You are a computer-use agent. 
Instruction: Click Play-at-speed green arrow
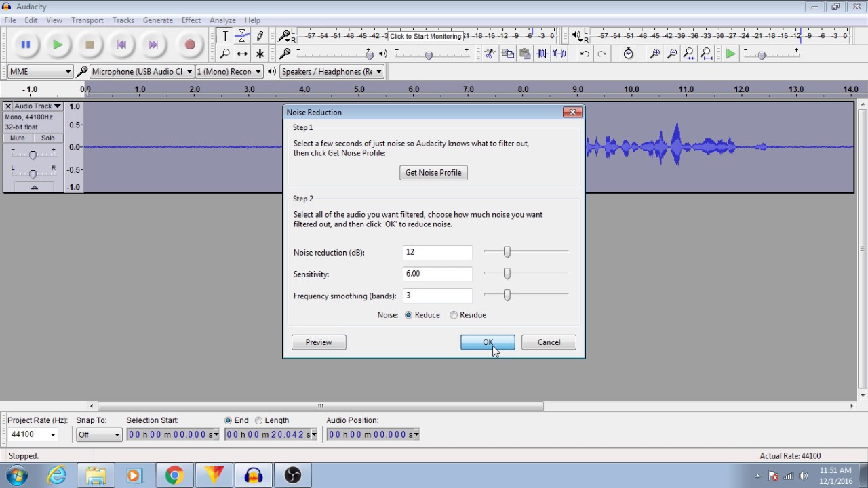coord(730,54)
